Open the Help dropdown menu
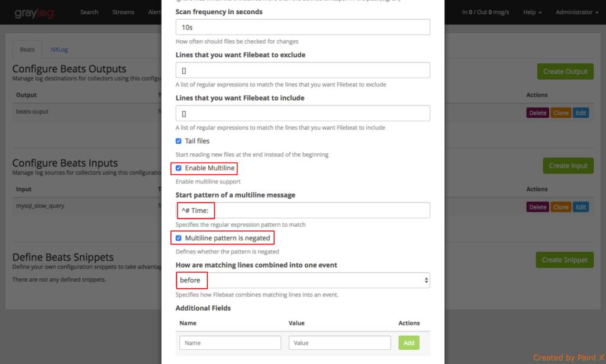The height and width of the screenshot is (364, 606). (530, 12)
